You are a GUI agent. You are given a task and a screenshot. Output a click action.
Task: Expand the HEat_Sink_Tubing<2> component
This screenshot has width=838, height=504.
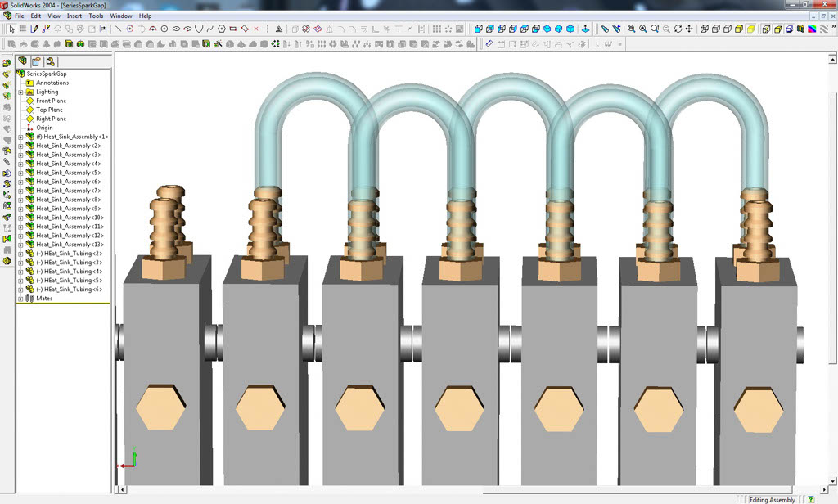point(20,254)
